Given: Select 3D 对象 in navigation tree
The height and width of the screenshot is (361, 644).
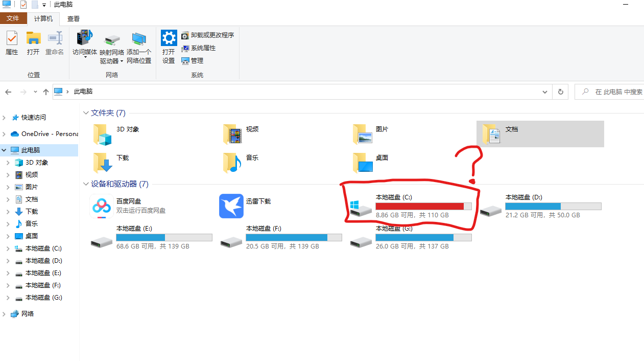Looking at the screenshot, I should pyautogui.click(x=32, y=163).
